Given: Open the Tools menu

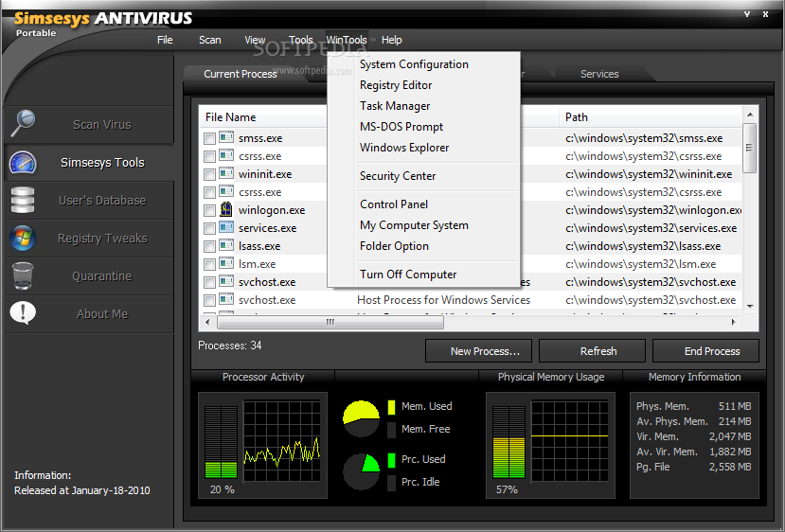Looking at the screenshot, I should click(301, 40).
